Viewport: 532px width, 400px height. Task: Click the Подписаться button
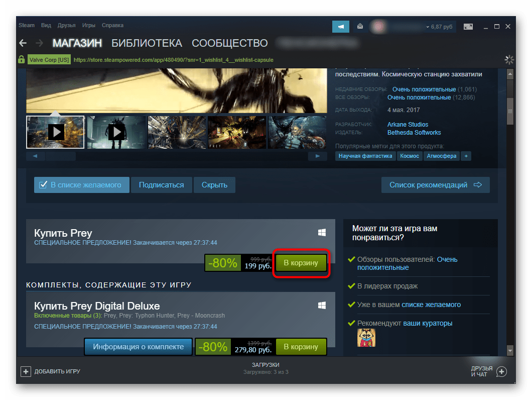(162, 185)
